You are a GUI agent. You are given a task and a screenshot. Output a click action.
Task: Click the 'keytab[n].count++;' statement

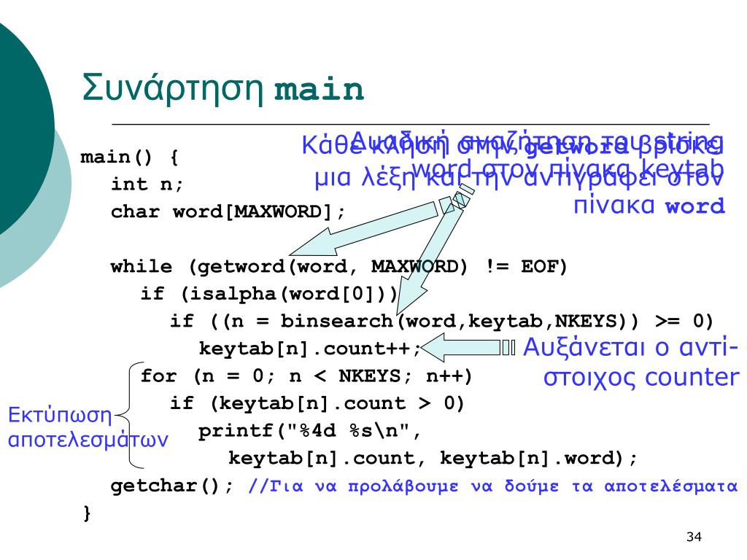pyautogui.click(x=310, y=349)
